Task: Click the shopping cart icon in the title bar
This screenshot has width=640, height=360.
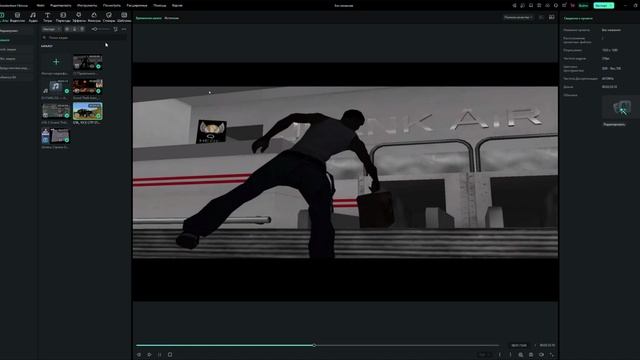Action: coord(572,5)
